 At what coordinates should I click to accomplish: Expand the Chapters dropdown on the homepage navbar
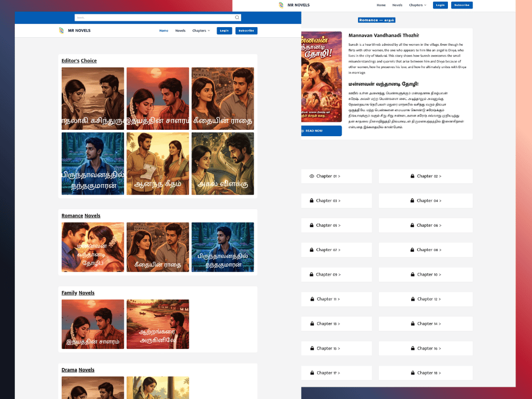(201, 31)
